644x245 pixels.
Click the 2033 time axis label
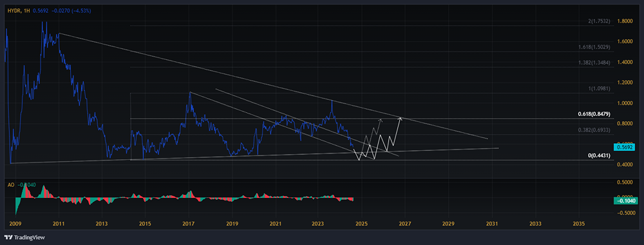[535, 224]
